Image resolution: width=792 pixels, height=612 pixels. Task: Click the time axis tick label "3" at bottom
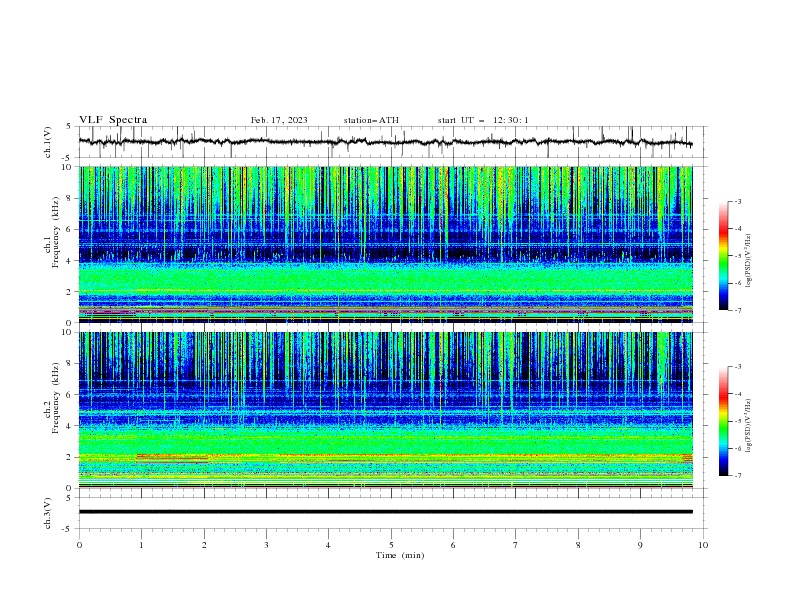(266, 545)
